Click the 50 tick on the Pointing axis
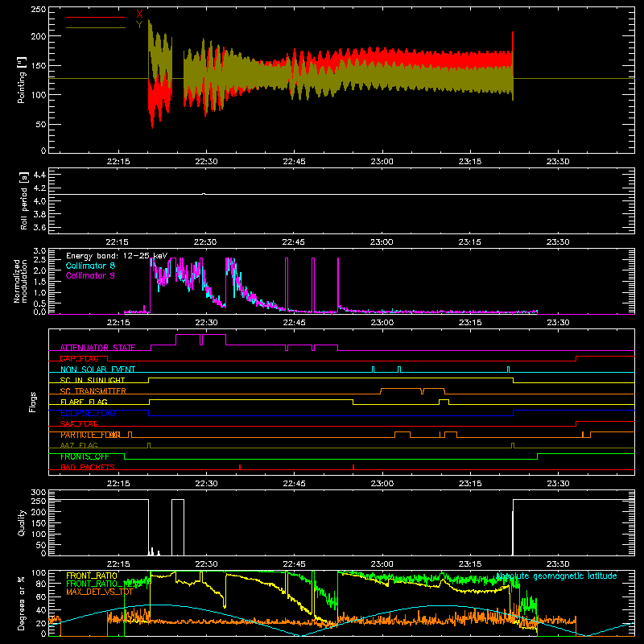Screen dimensions: 644x644 41,124
